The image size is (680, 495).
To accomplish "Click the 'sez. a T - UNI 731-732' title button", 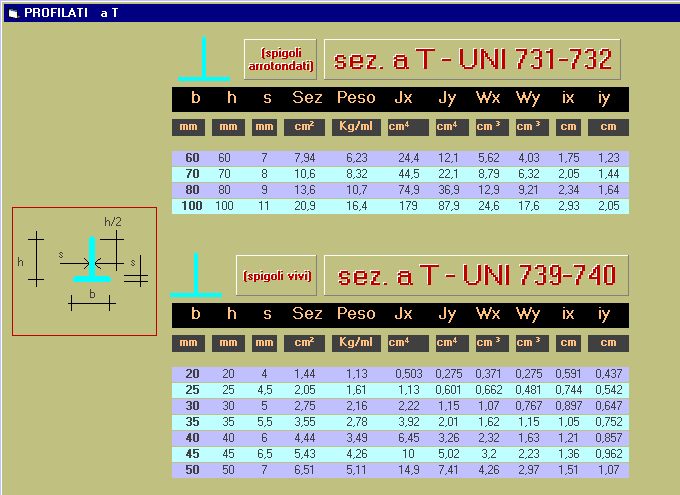I will coord(472,60).
